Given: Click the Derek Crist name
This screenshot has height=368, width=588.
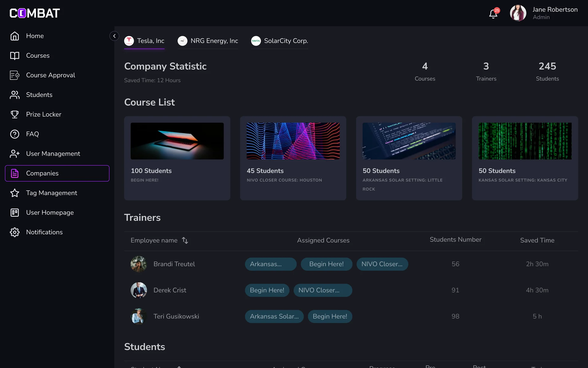Looking at the screenshot, I should tap(170, 290).
